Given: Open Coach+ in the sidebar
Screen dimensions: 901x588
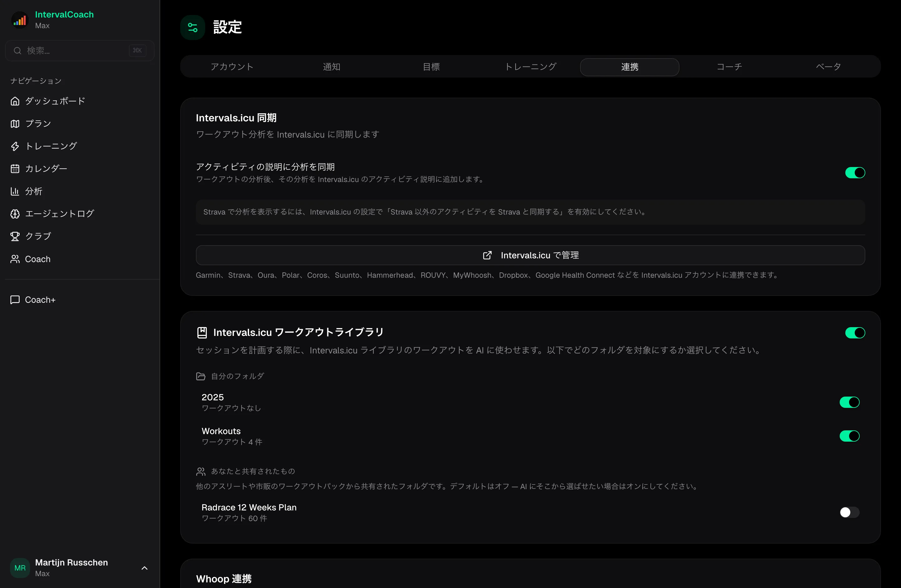Looking at the screenshot, I should [80, 300].
